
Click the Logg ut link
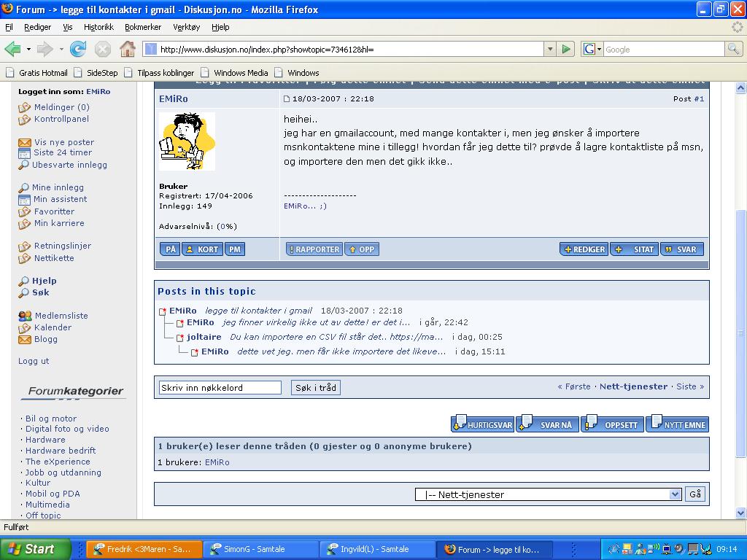(34, 361)
